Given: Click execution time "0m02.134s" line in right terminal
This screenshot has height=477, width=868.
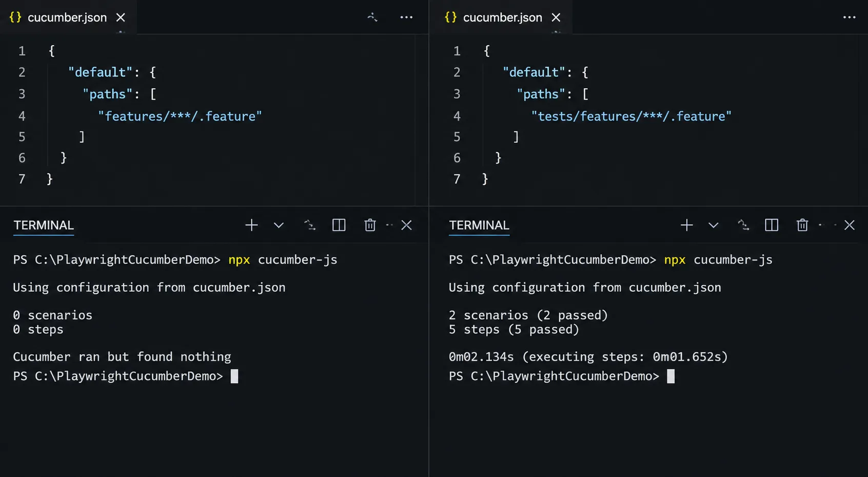Looking at the screenshot, I should [x=588, y=356].
